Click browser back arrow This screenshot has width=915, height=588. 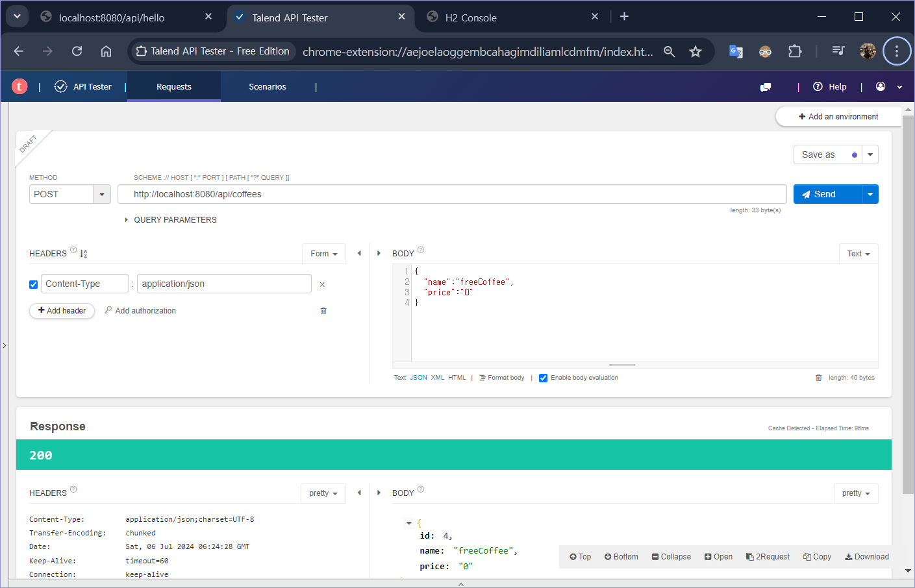pyautogui.click(x=18, y=51)
